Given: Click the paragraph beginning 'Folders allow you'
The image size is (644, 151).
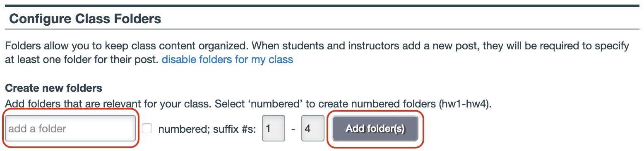Looking at the screenshot, I should (317, 53).
